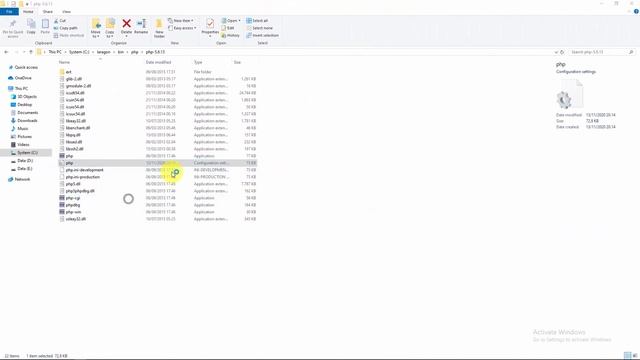Switch to the View ribbon tab
Viewport: 640px width, 360px height.
(x=67, y=12)
